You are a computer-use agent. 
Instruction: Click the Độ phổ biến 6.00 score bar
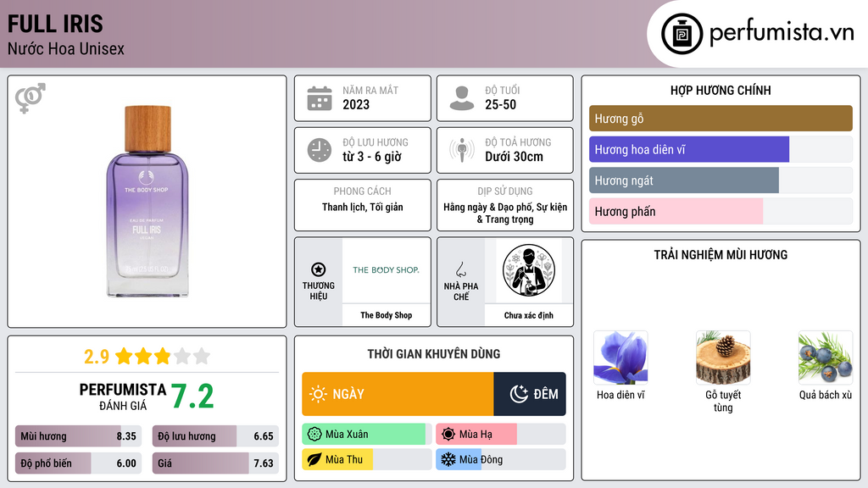(x=79, y=463)
